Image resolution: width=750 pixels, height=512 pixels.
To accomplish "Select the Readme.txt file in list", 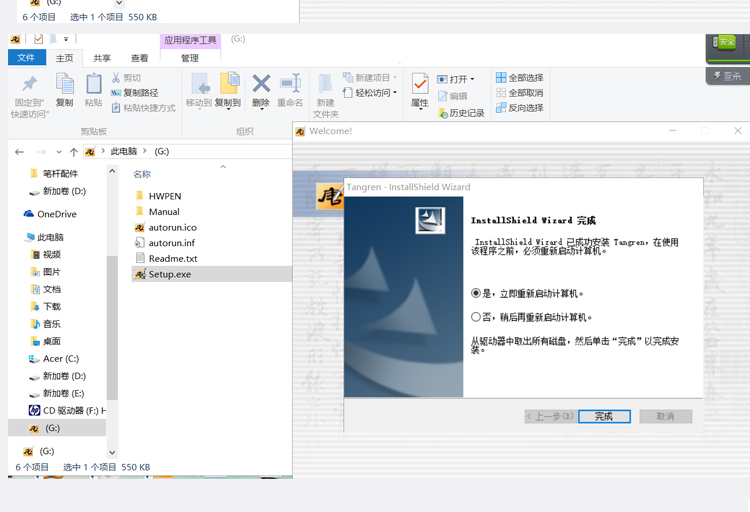I will click(172, 258).
